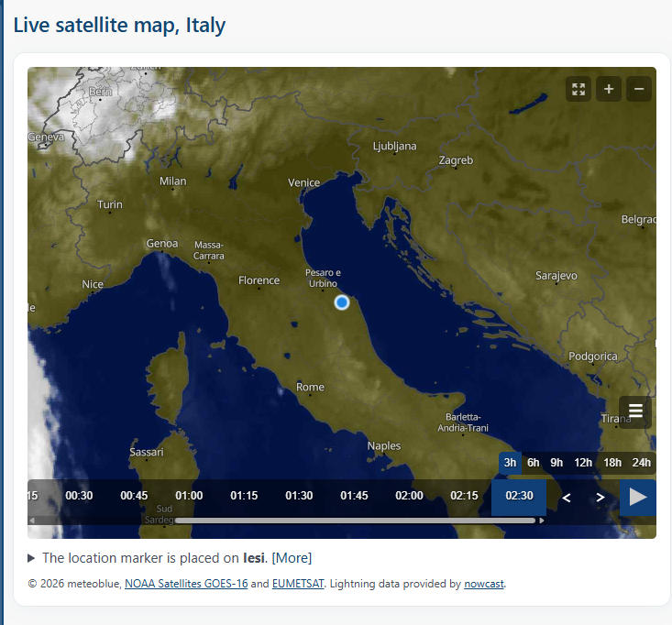Click the Pesaro e Urbino label
Viewport: 672px width, 625px height.
click(323, 278)
